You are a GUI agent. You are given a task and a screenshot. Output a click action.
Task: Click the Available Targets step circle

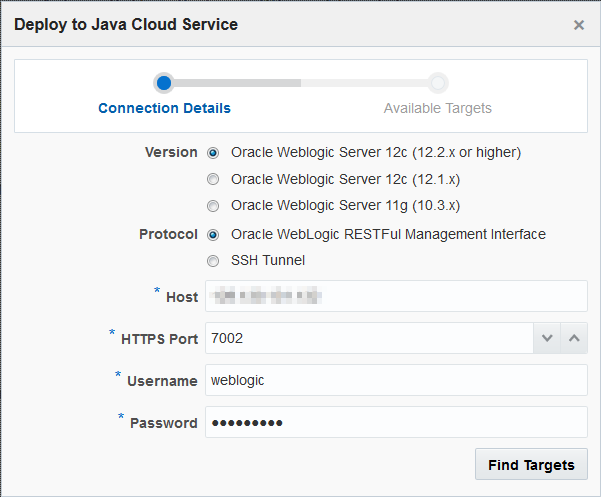click(438, 83)
